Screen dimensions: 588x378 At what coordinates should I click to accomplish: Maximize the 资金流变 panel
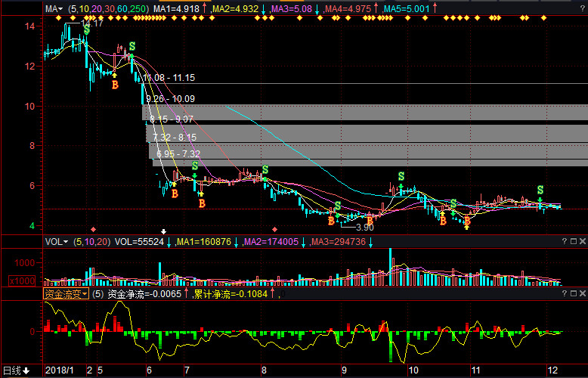point(573,293)
